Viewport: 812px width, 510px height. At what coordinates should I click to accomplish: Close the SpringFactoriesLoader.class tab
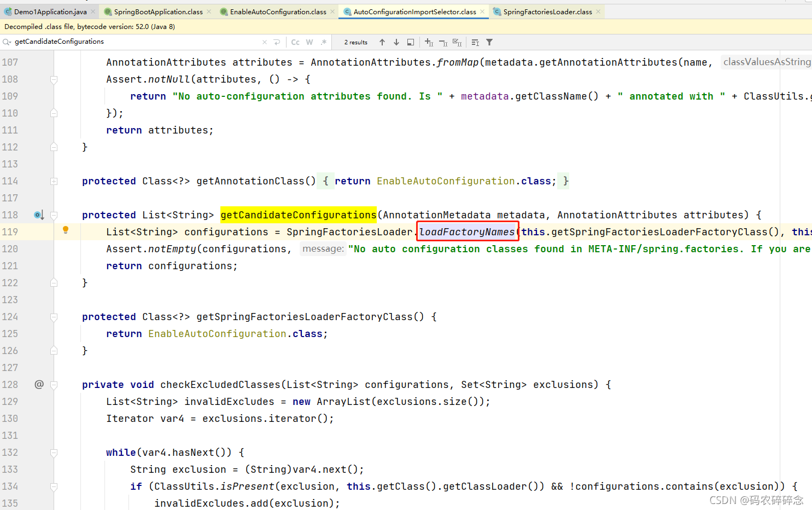tap(598, 11)
